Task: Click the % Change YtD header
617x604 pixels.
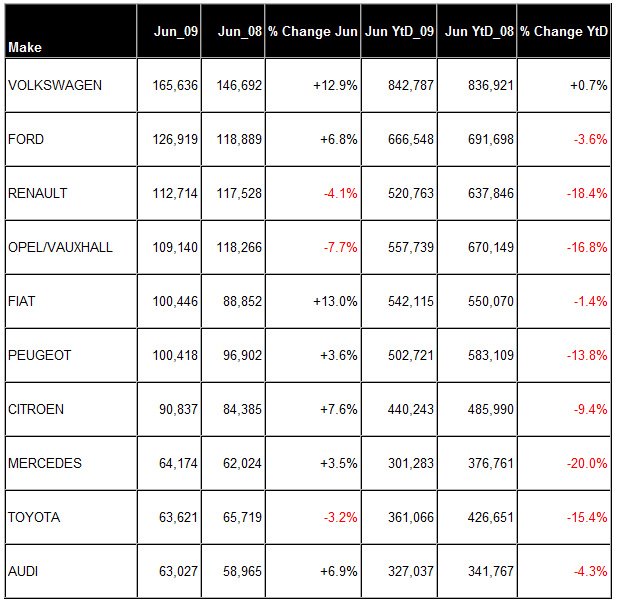Action: (563, 31)
